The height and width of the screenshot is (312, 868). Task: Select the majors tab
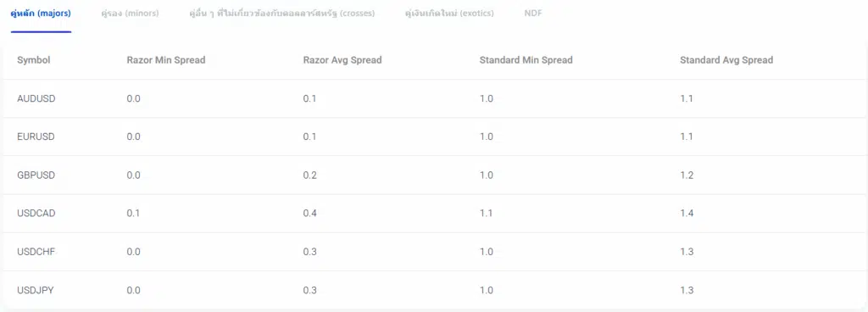41,14
